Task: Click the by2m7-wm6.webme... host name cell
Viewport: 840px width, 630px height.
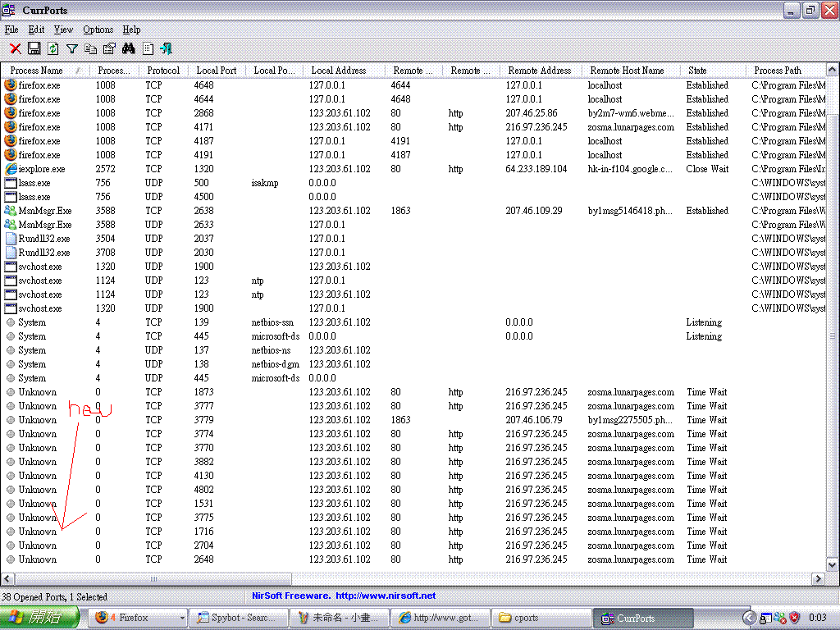Action: point(631,113)
